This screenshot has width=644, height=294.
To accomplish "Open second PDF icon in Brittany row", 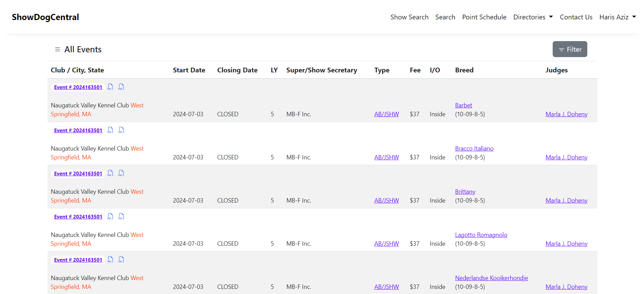I will (121, 173).
